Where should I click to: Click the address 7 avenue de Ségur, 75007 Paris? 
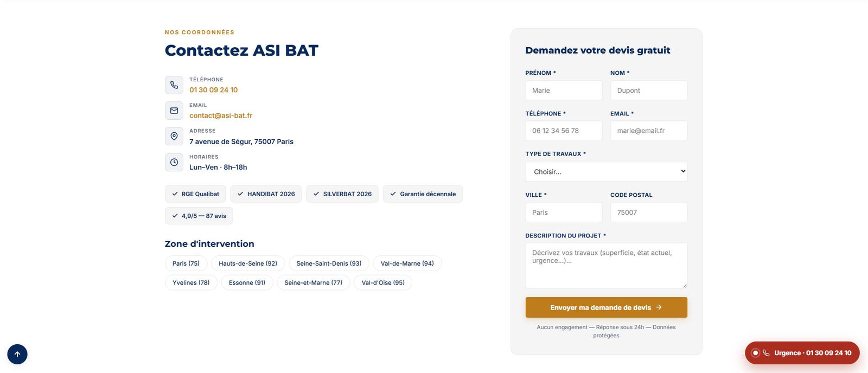tap(241, 142)
